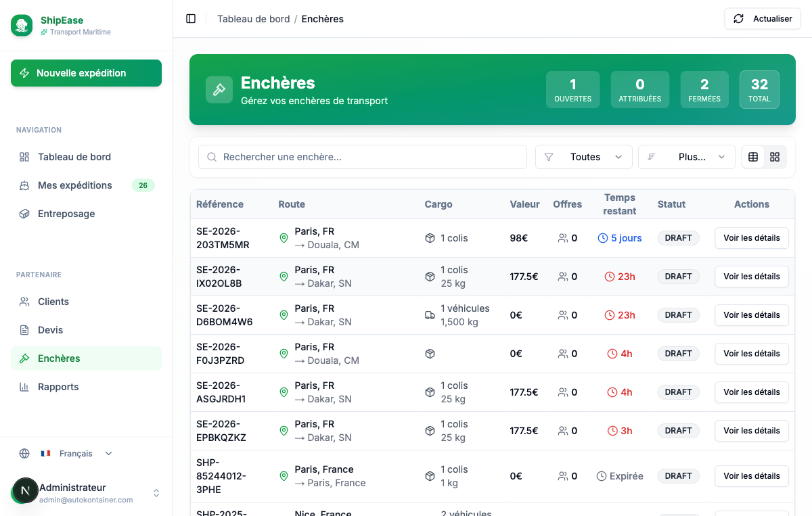This screenshot has width=812, height=516.
Task: Click the document icon beside Devis
Action: pyautogui.click(x=24, y=330)
